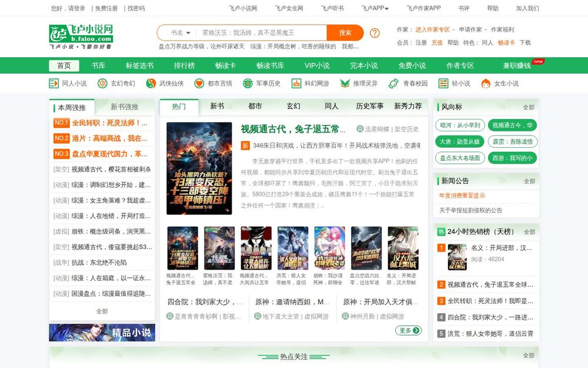Viewport: 588px width, 368px height.
Task: Click the 视频通古今 green tag
Action: (x=512, y=125)
